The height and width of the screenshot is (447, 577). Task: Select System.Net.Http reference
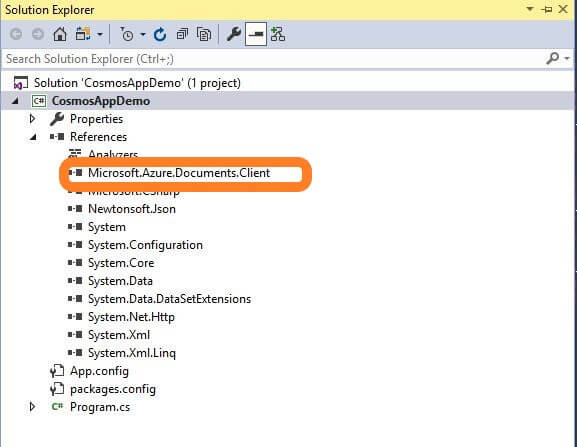pos(131,317)
